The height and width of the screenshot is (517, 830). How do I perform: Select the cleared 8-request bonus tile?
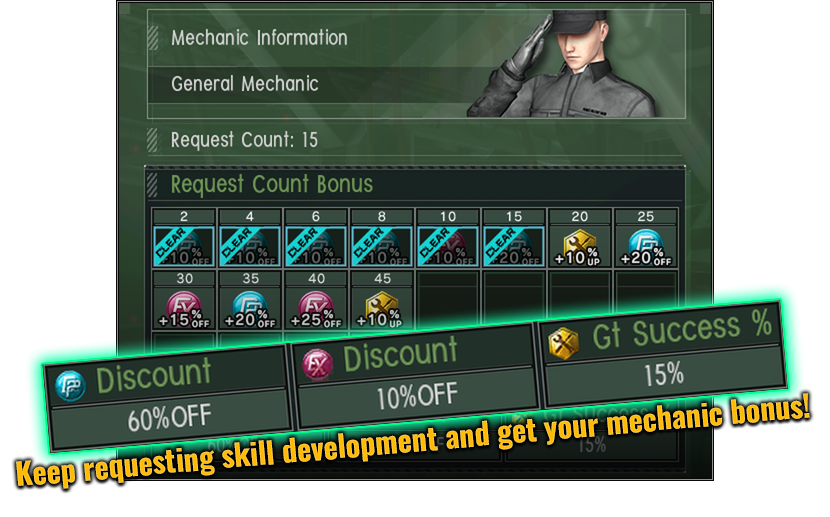(x=382, y=247)
